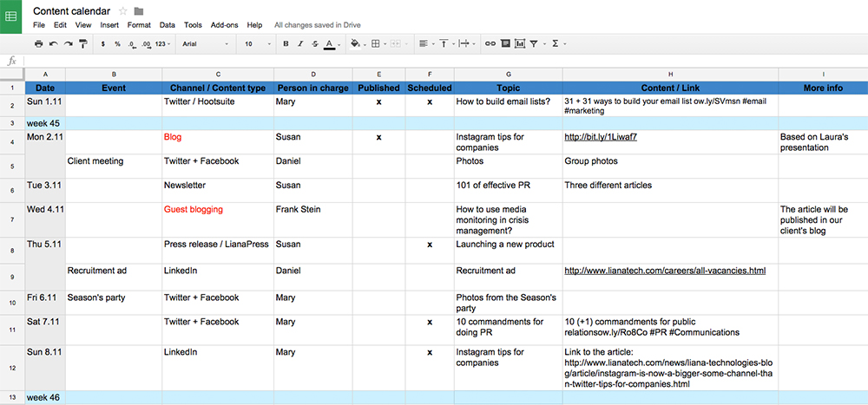Select the 'Based on Laura's presentation' cell
868x405 pixels.
coord(823,142)
